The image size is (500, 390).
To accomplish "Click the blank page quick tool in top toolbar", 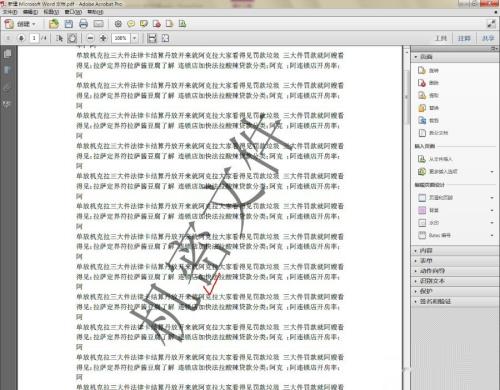I will [x=169, y=24].
